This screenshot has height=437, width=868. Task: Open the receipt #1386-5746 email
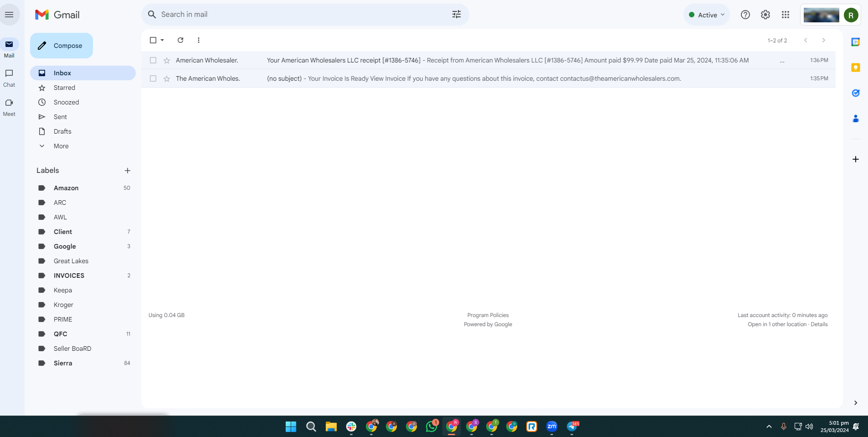(488, 60)
